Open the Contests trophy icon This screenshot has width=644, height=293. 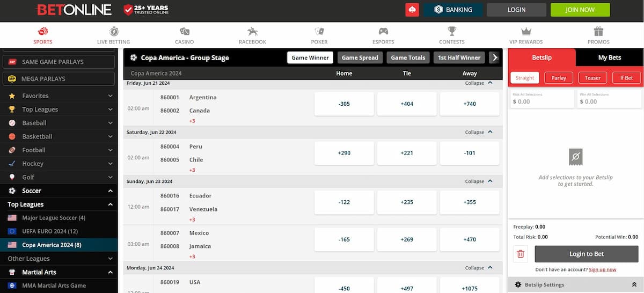(452, 31)
